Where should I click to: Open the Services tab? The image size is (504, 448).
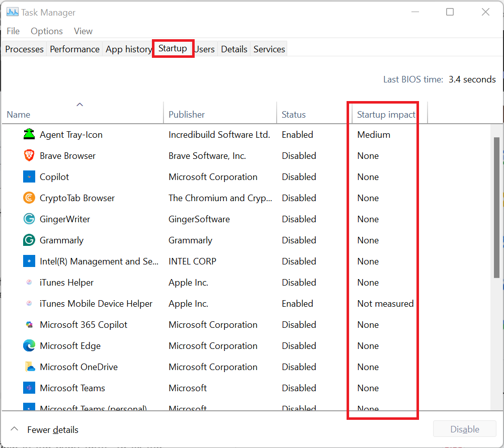click(269, 49)
